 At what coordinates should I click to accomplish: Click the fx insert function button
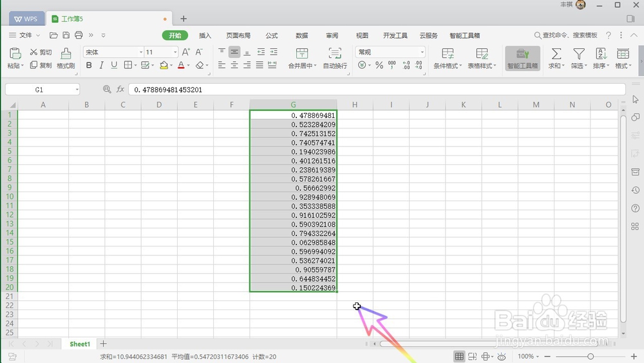coord(120,89)
